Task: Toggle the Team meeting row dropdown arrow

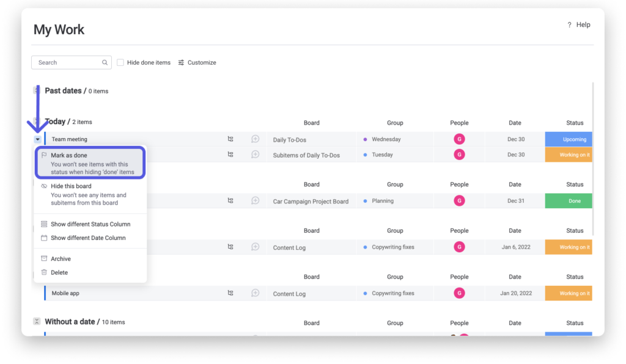Action: tap(37, 139)
